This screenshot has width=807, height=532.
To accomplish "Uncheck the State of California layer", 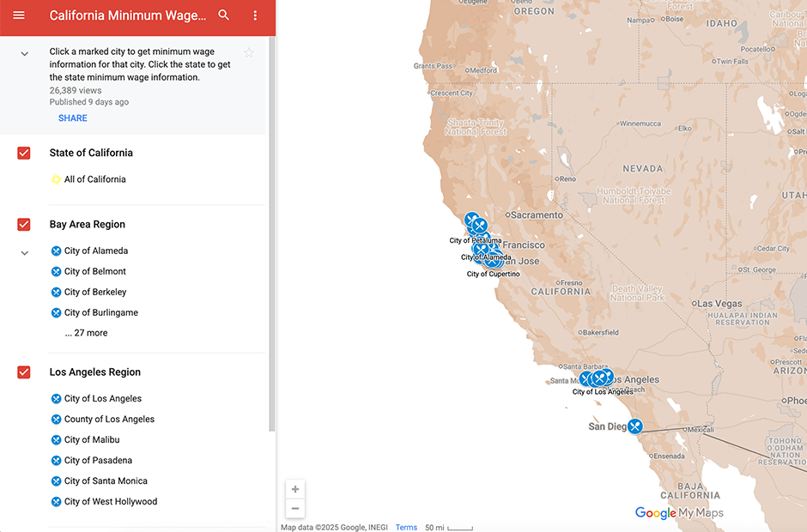I will 24,153.
